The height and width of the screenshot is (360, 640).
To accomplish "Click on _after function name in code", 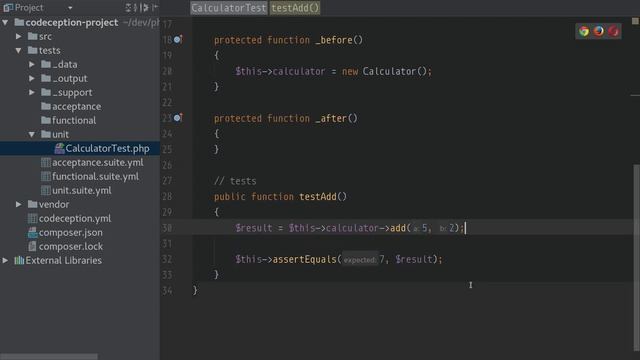I will (x=331, y=118).
